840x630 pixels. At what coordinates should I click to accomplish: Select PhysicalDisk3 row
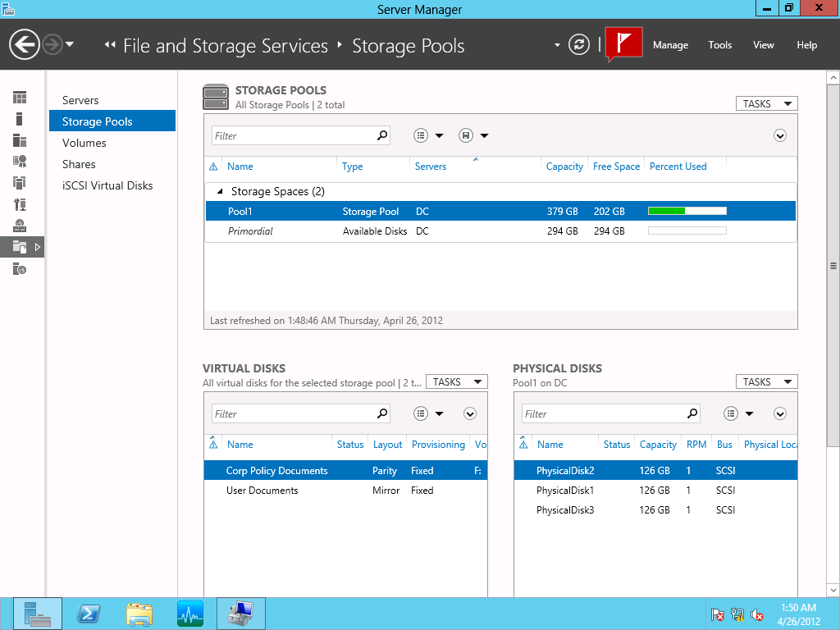point(655,510)
